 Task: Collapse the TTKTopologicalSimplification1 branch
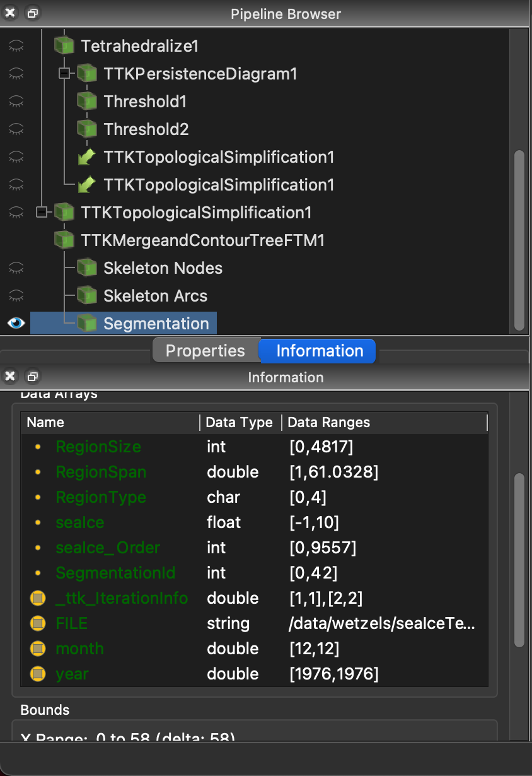point(42,212)
